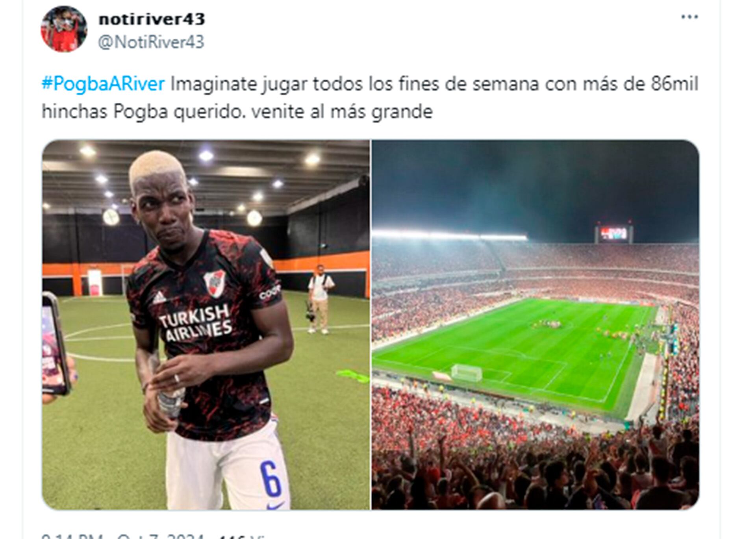Viewport: 756px width, 539px height.
Task: Open the #PogbaARiver hashtag link
Action: point(103,84)
